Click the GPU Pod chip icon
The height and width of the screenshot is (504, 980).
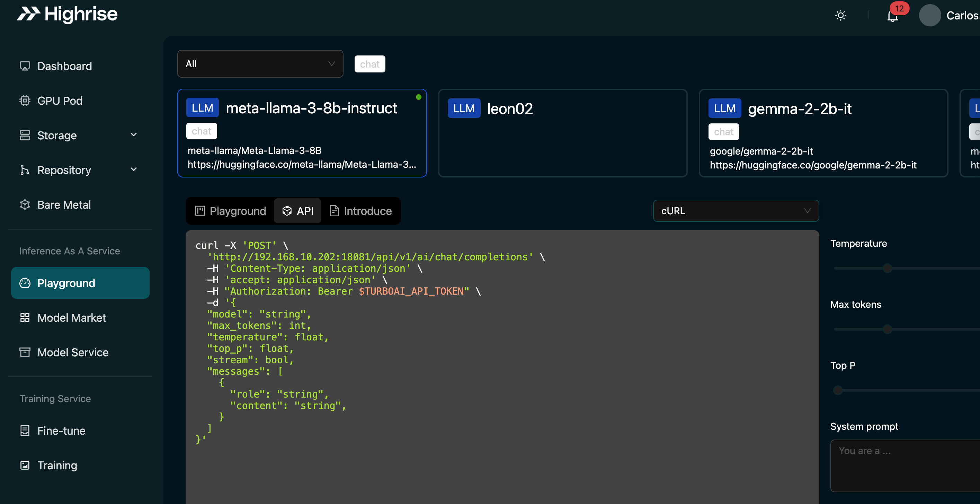tap(25, 101)
